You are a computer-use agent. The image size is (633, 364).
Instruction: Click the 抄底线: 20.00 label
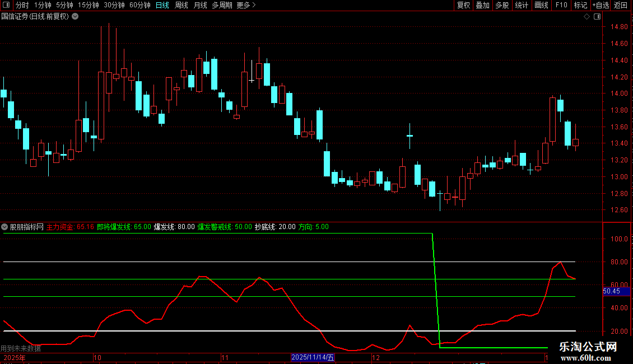[275, 227]
